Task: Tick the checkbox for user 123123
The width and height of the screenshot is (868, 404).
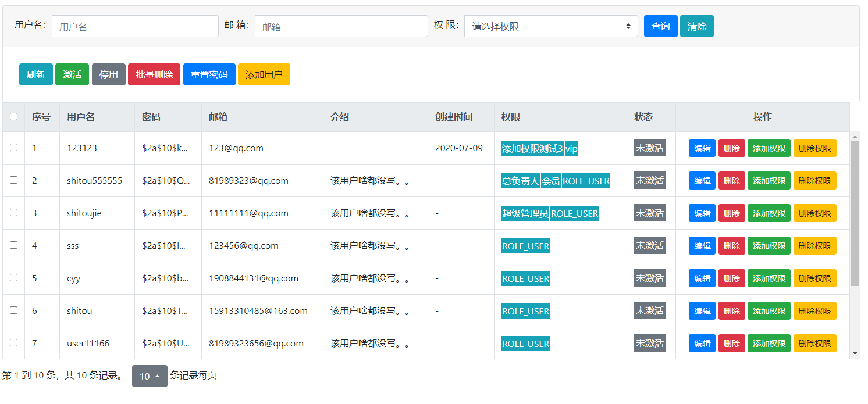Action: [14, 148]
